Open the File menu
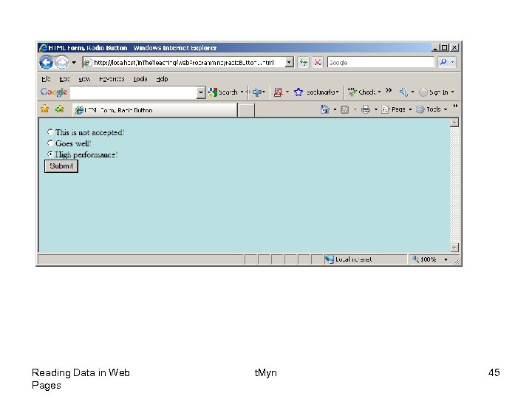The image size is (532, 399). 46,79
